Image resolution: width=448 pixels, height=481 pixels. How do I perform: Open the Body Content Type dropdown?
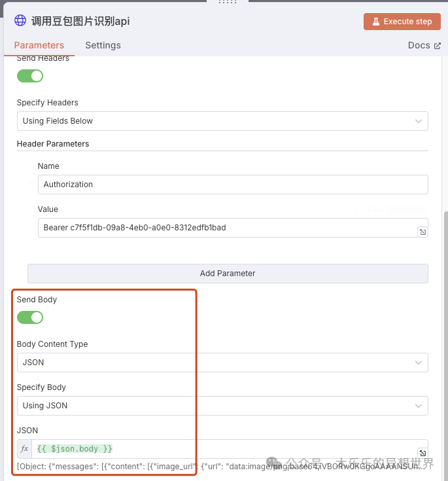222,363
